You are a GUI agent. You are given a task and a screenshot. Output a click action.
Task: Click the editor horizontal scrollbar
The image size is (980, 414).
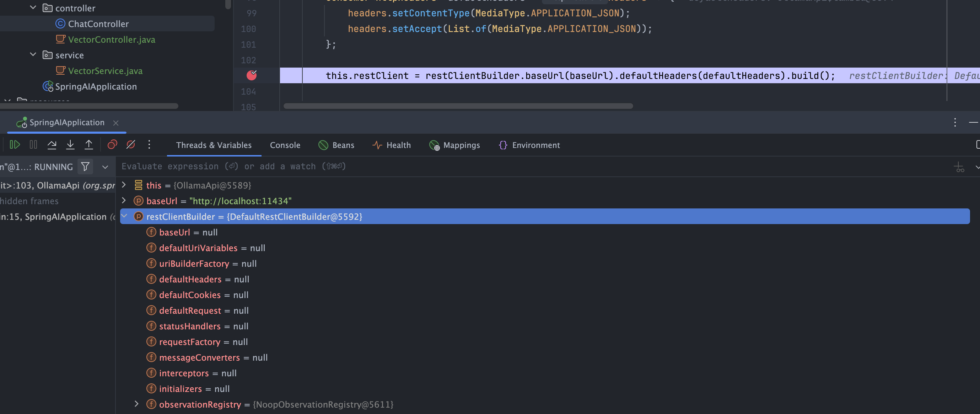pos(458,106)
